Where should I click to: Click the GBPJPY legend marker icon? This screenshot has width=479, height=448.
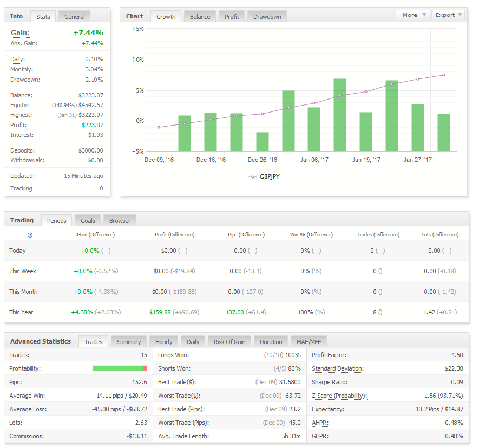coord(252,177)
